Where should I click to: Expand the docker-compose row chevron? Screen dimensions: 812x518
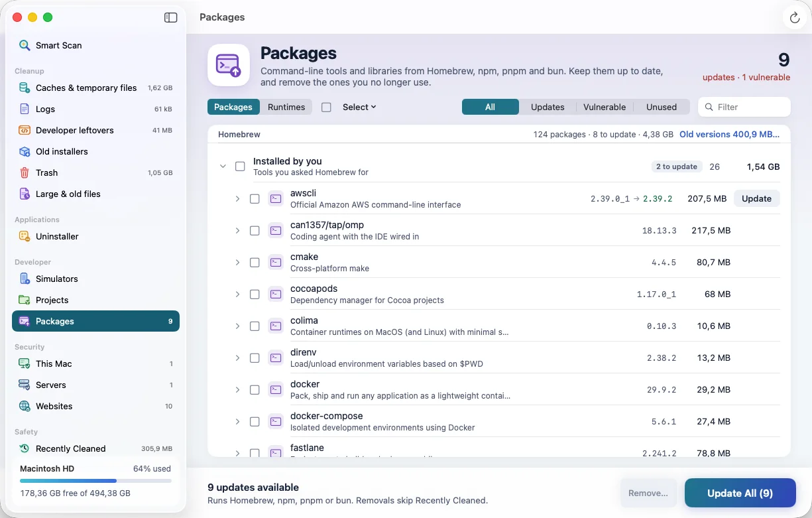click(237, 421)
